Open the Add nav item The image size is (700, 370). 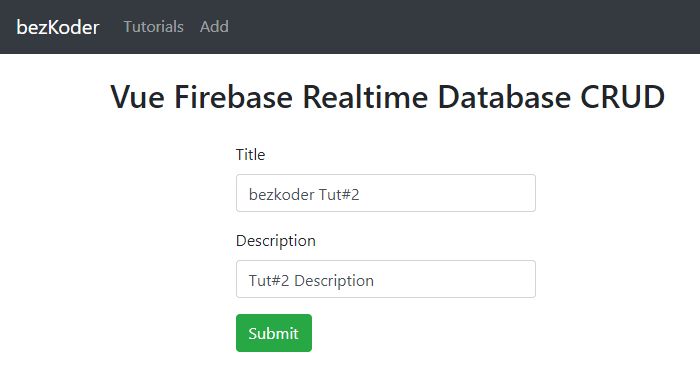(214, 27)
